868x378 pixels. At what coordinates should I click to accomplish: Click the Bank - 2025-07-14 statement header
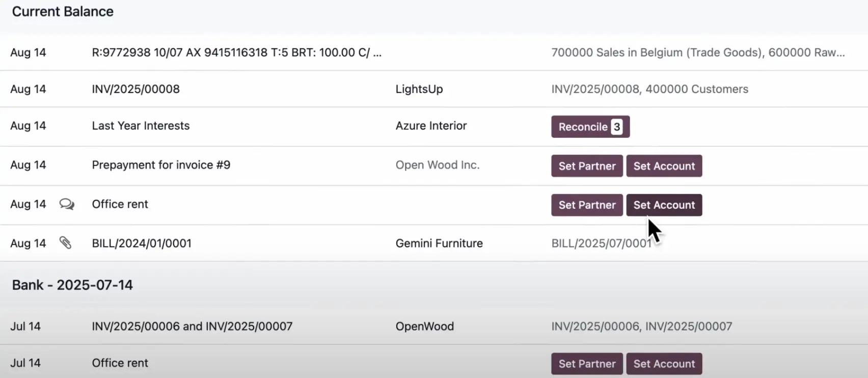click(72, 284)
